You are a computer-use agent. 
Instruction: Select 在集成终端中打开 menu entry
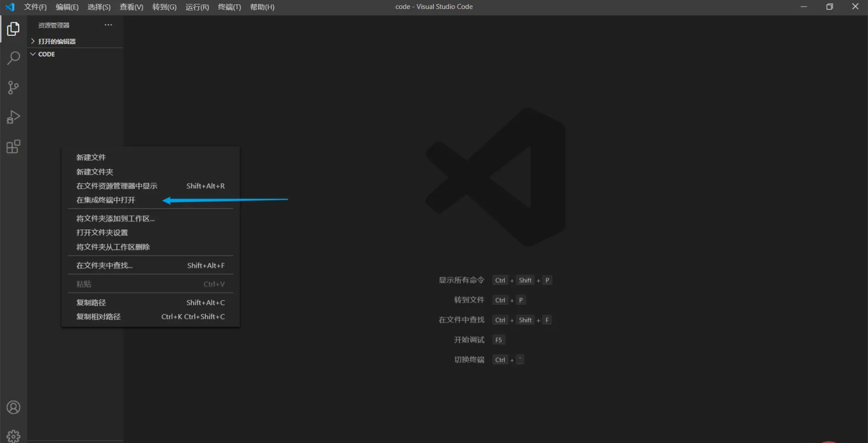click(x=150, y=200)
